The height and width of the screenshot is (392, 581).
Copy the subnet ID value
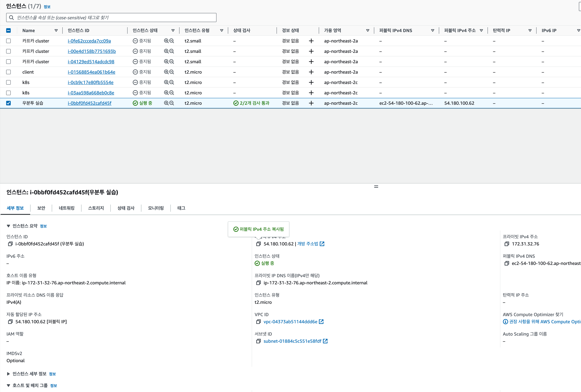pos(258,341)
